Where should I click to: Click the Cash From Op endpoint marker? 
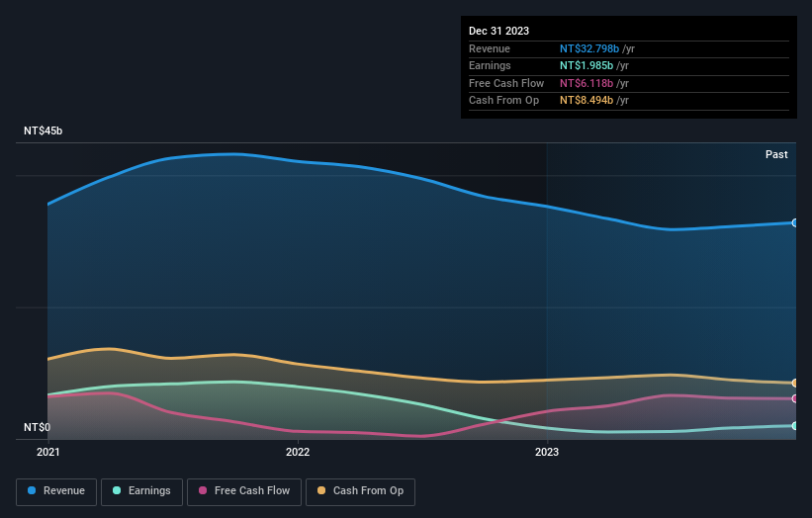[795, 383]
